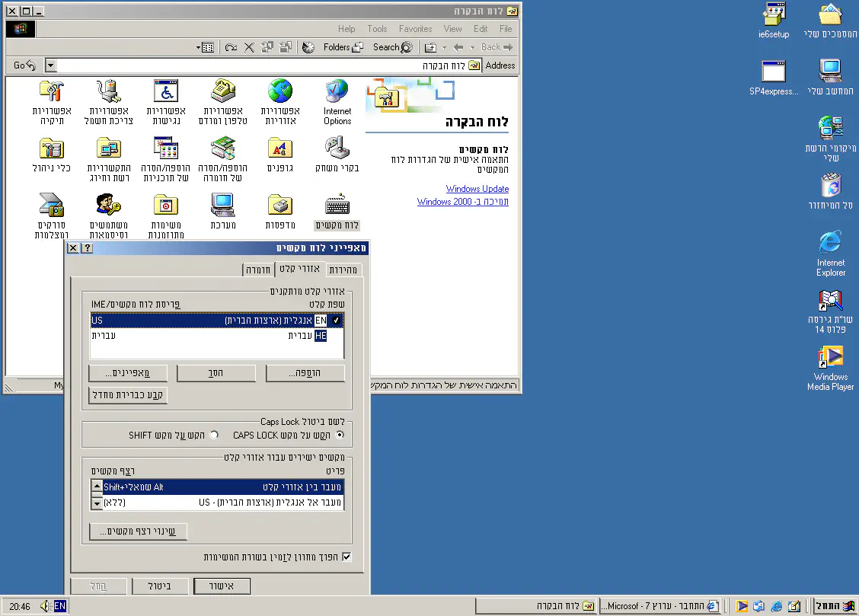Open Add/Remove Programs (הוספה/הסרה של תוכניות) icon

pyautogui.click(x=165, y=148)
